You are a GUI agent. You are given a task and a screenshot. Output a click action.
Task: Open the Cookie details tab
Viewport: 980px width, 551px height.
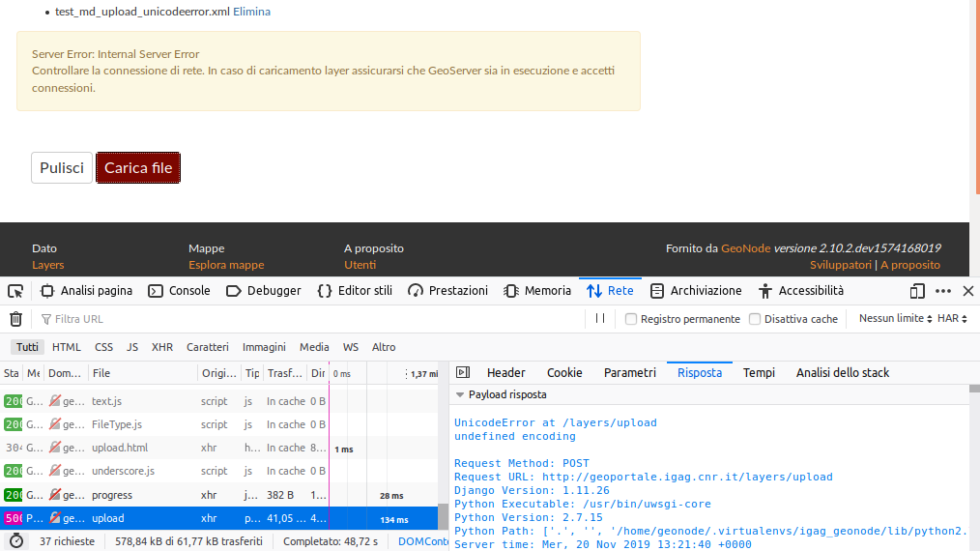coord(564,373)
